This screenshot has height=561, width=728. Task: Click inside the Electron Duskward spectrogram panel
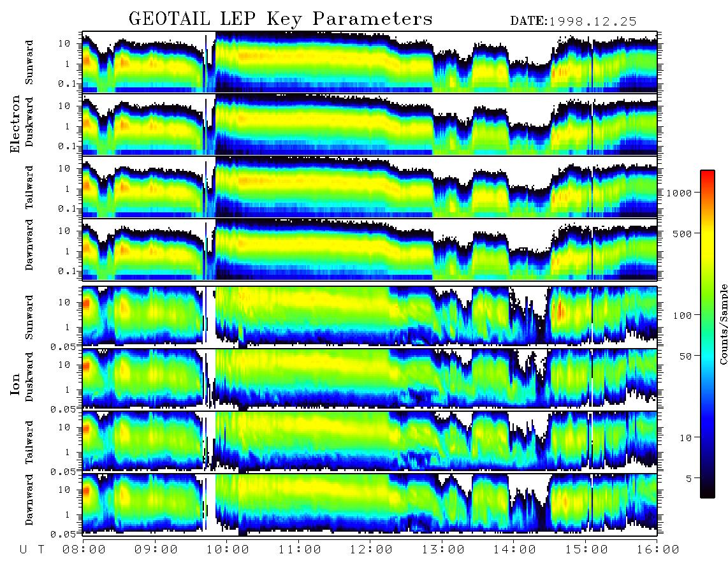[x=370, y=124]
